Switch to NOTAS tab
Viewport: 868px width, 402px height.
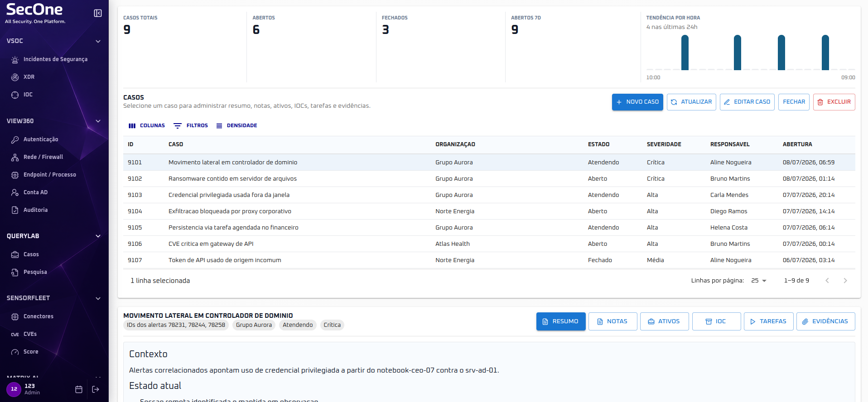[612, 321]
